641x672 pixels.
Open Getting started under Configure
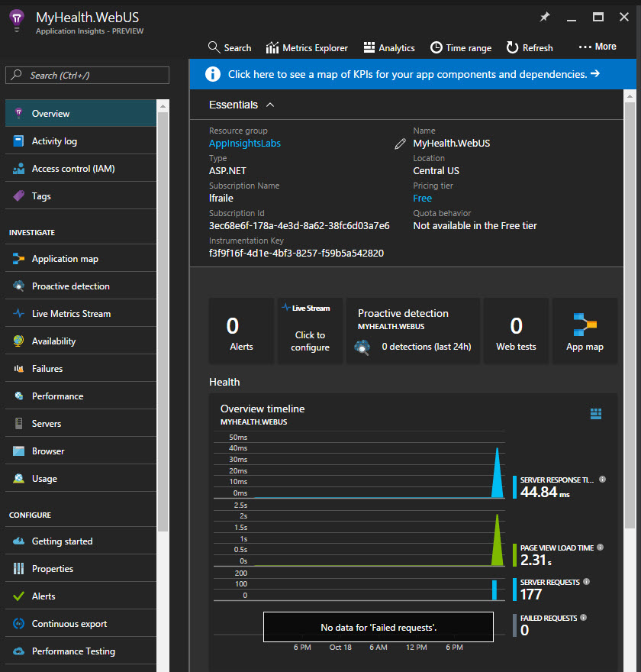pos(81,541)
